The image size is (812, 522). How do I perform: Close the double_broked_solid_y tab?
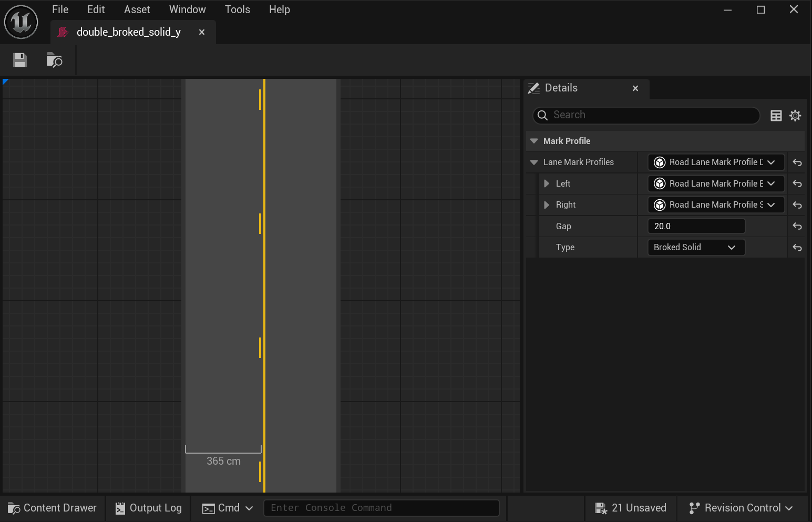[202, 32]
